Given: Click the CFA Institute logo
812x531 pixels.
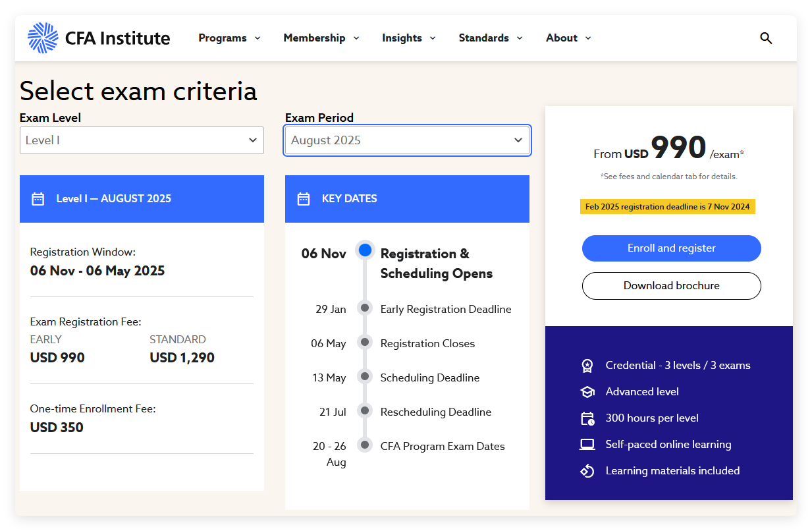Looking at the screenshot, I should (99, 38).
